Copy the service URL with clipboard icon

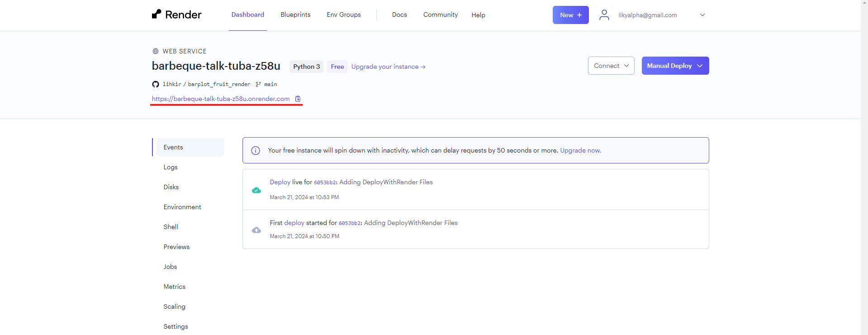tap(298, 99)
